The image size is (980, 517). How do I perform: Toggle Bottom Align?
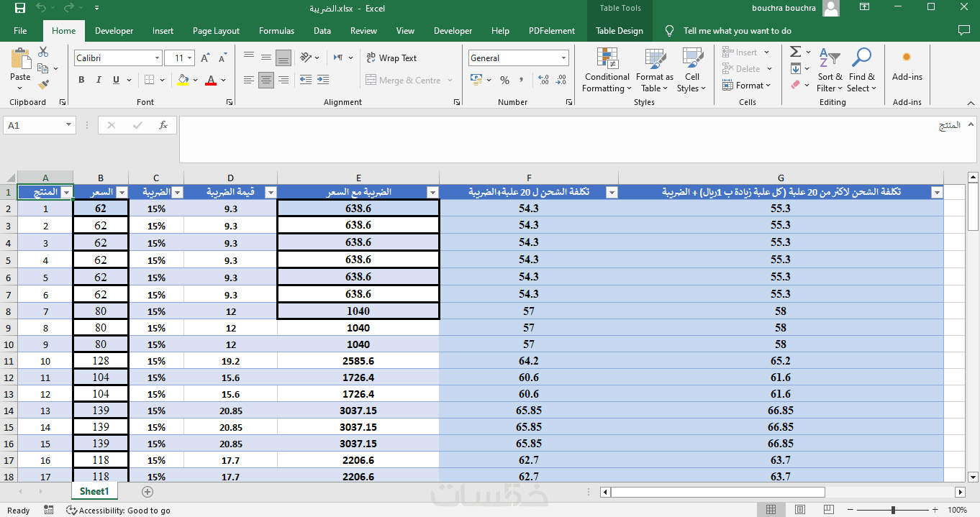coord(283,58)
